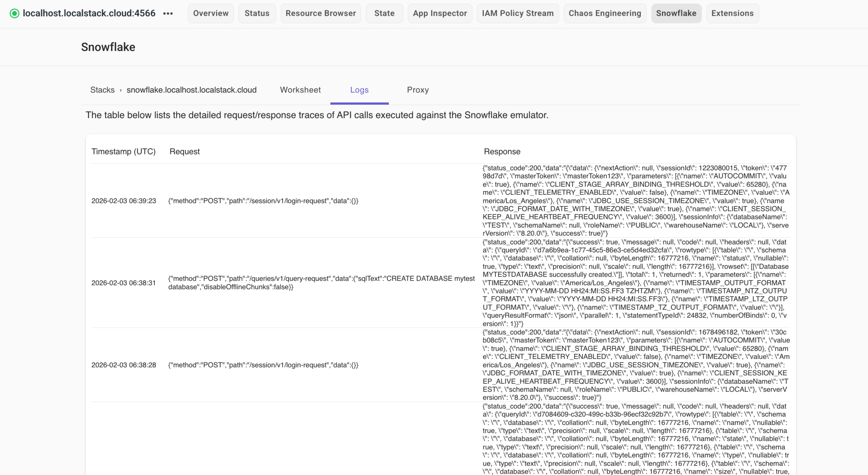Open Chaos Engineering
Screen dimensions: 868x475
click(605, 13)
